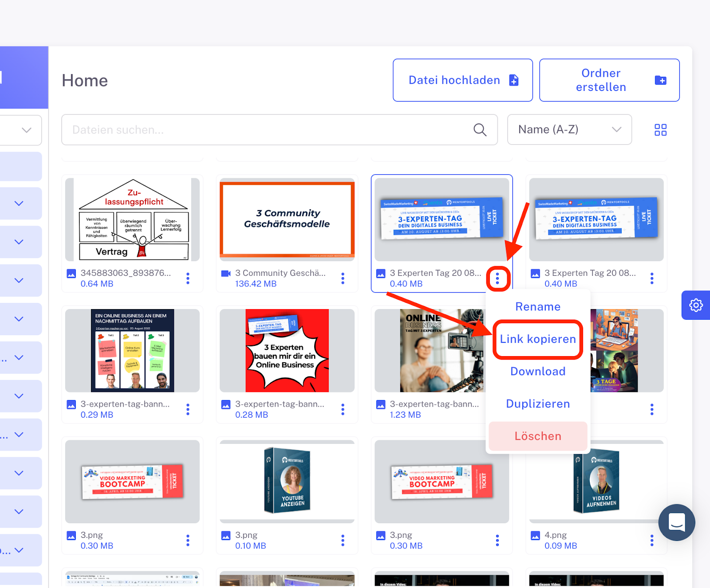710x588 pixels.
Task: Open the YouTube Anzeigen box thumbnail
Action: (287, 482)
